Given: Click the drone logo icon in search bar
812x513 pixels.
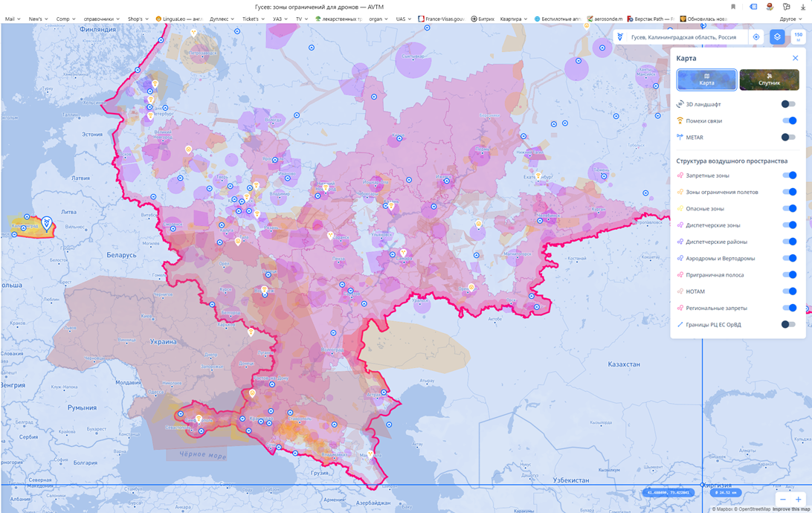Looking at the screenshot, I should [x=620, y=37].
